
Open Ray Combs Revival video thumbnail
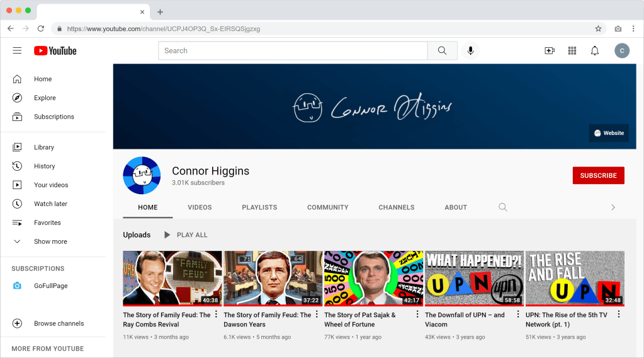click(x=172, y=278)
